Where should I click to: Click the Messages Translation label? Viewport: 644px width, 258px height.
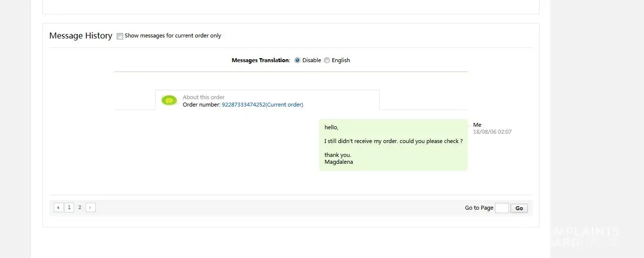260,60
